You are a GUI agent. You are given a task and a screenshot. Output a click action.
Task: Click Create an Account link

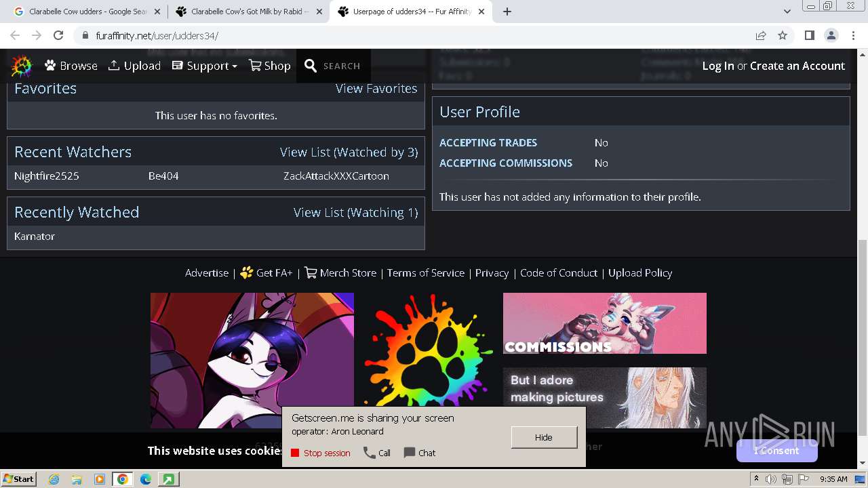[797, 66]
